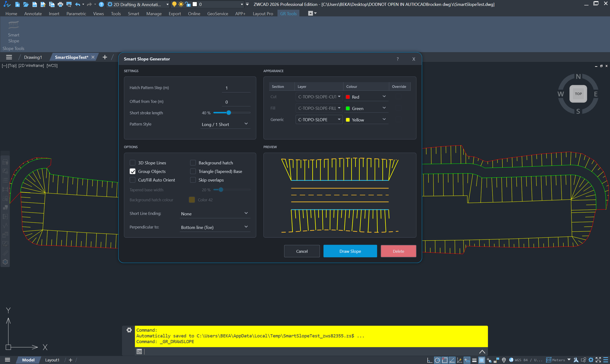Enable the 3D Slope Lines checkbox

click(x=133, y=163)
